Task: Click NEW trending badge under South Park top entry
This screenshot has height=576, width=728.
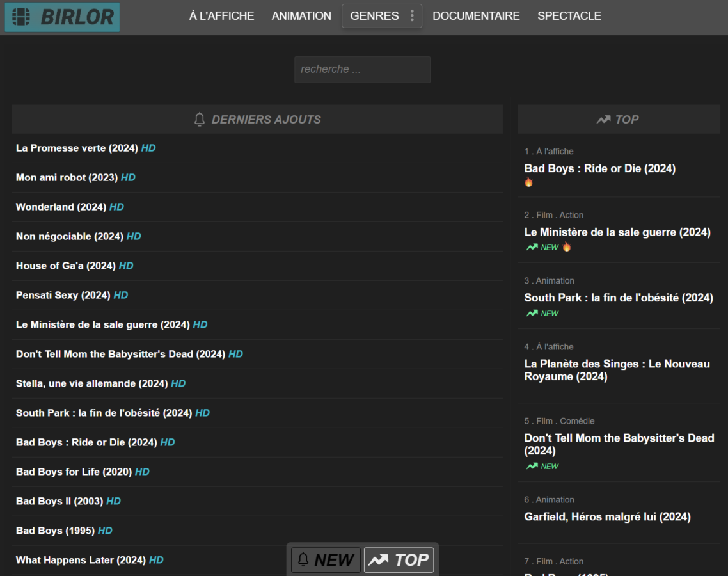Action: (542, 313)
